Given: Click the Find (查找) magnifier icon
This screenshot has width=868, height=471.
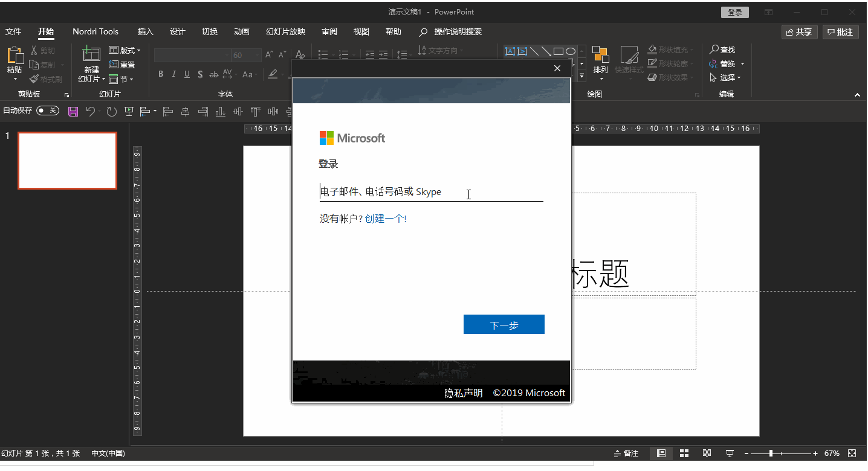Looking at the screenshot, I should point(714,50).
